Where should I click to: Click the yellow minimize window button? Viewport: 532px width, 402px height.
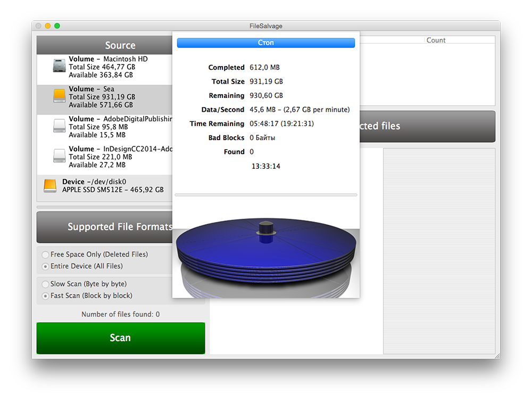(48, 26)
